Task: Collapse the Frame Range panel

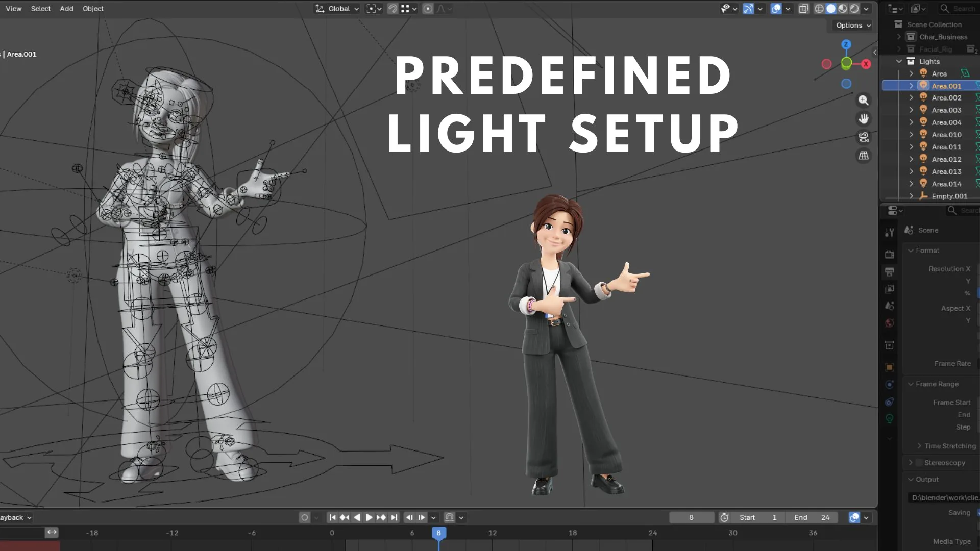Action: click(x=911, y=384)
